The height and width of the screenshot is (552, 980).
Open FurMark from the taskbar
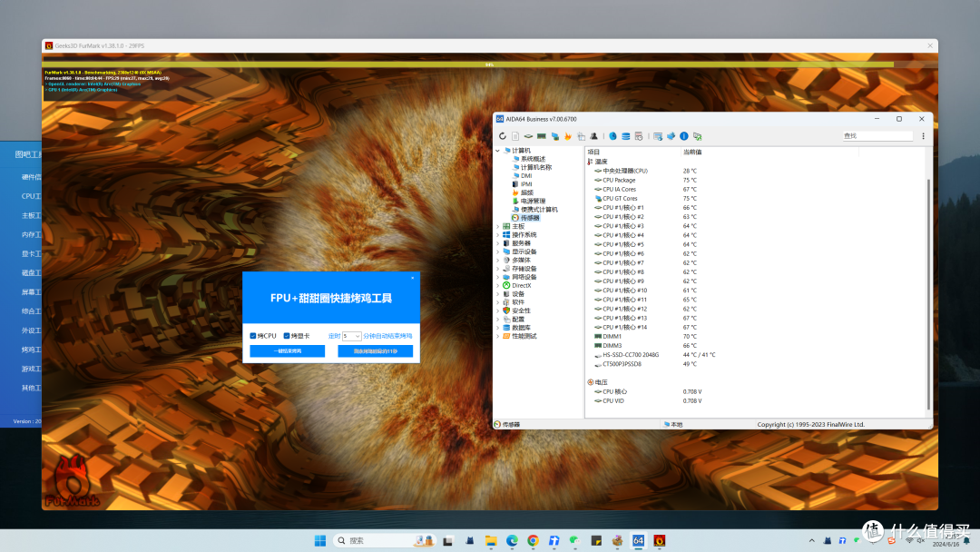tap(660, 541)
